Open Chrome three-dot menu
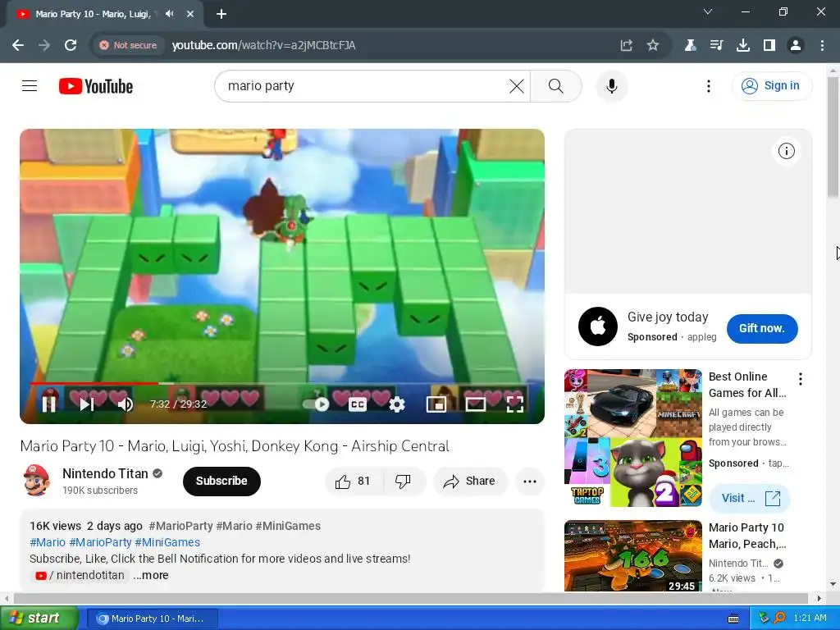Screen dimensions: 840x630 [x=822, y=45]
